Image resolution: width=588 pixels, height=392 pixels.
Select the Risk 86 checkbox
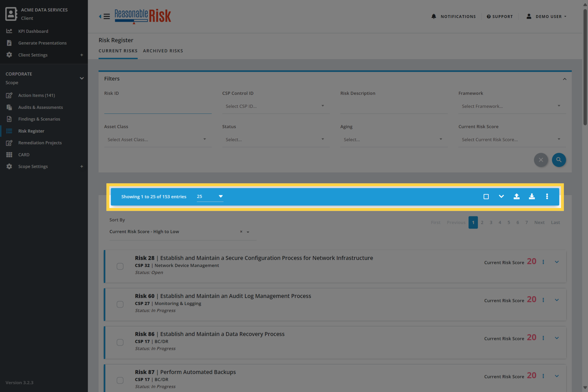tap(120, 342)
